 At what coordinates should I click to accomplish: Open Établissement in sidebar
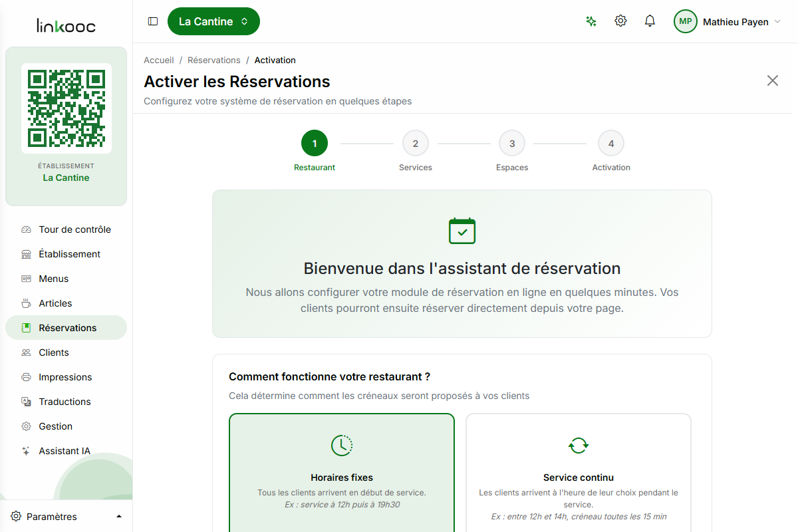66,254
